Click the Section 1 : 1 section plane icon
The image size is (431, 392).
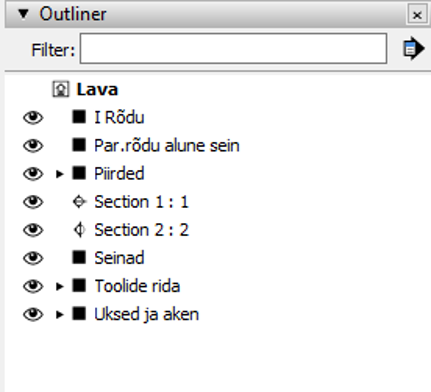coord(79,202)
